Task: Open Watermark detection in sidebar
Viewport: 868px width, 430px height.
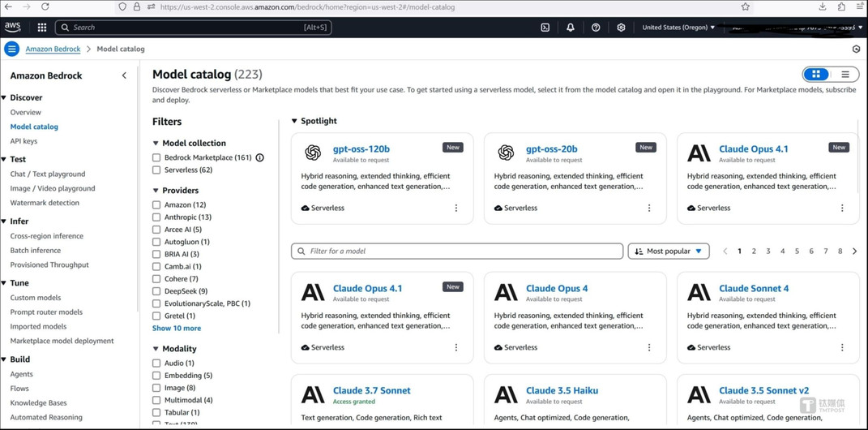Action: point(45,203)
